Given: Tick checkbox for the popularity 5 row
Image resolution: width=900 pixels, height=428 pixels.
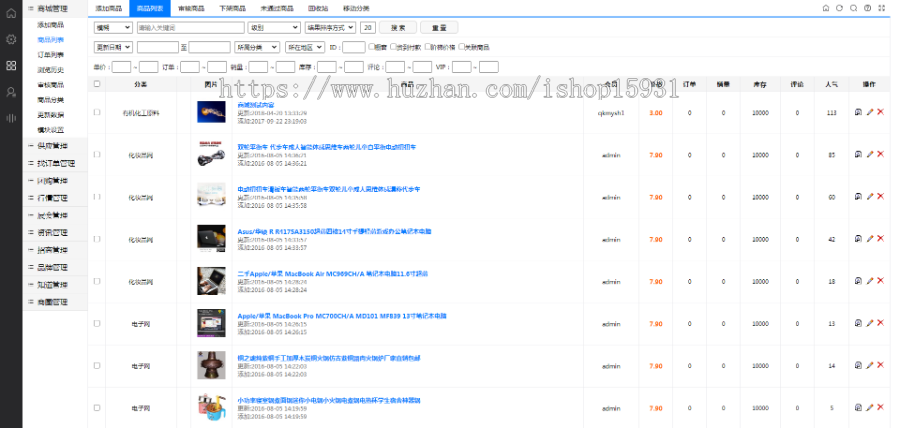Looking at the screenshot, I should click(97, 408).
